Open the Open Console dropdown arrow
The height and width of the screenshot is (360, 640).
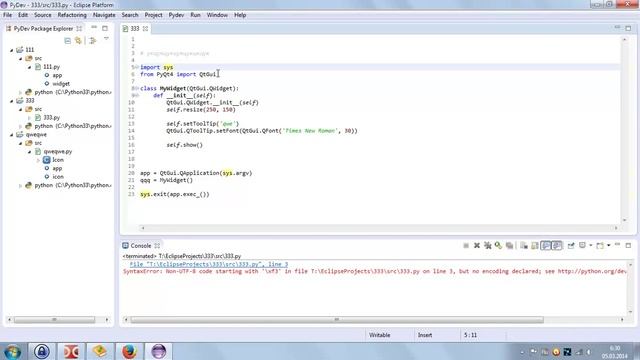point(609,245)
